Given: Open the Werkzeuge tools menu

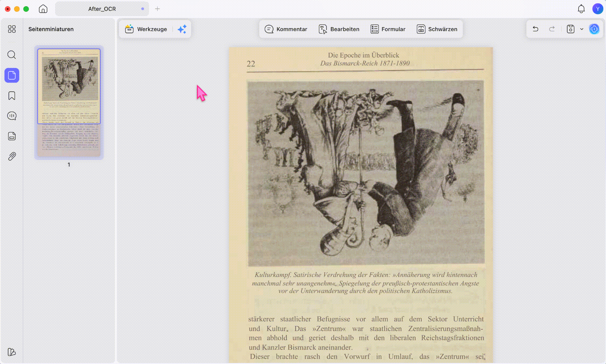Looking at the screenshot, I should tap(146, 29).
